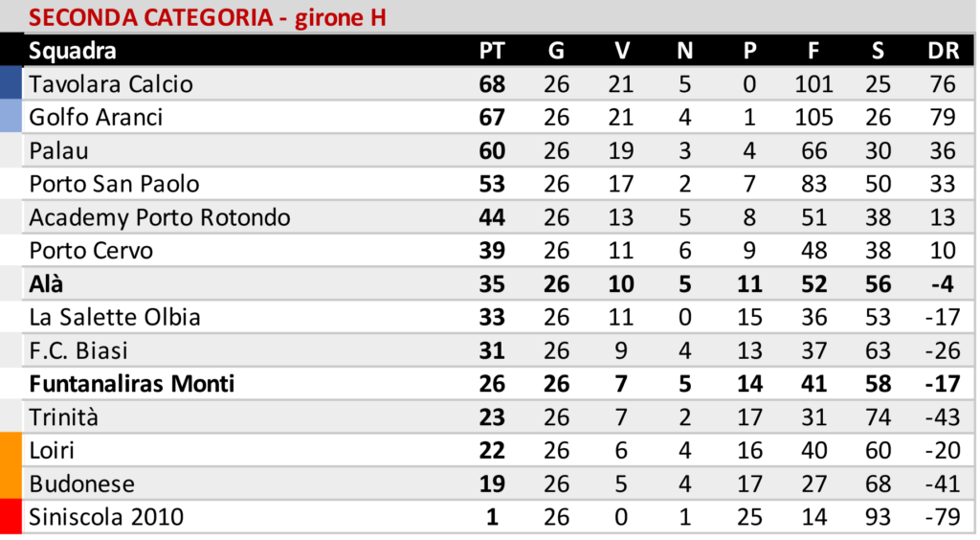Select the bold Alà team name
The width and height of the screenshot is (980, 540).
pos(47,284)
